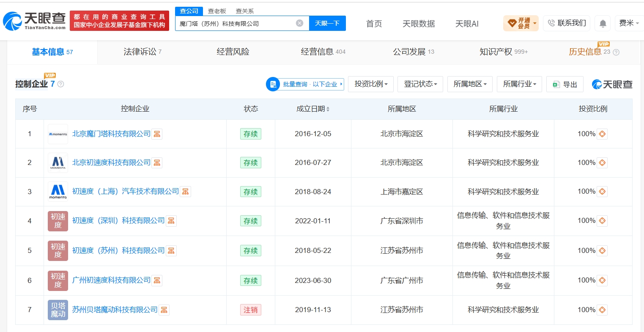Click the 都在用的商业查询工具 banner

[x=119, y=21]
